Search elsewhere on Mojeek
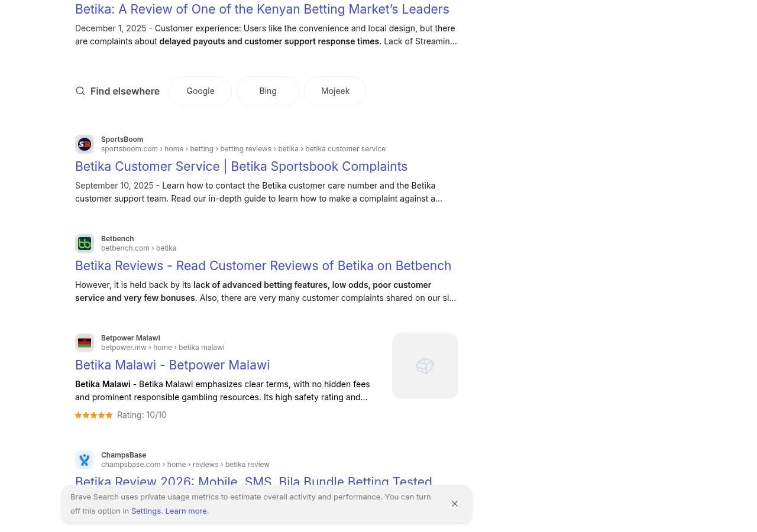 point(335,91)
